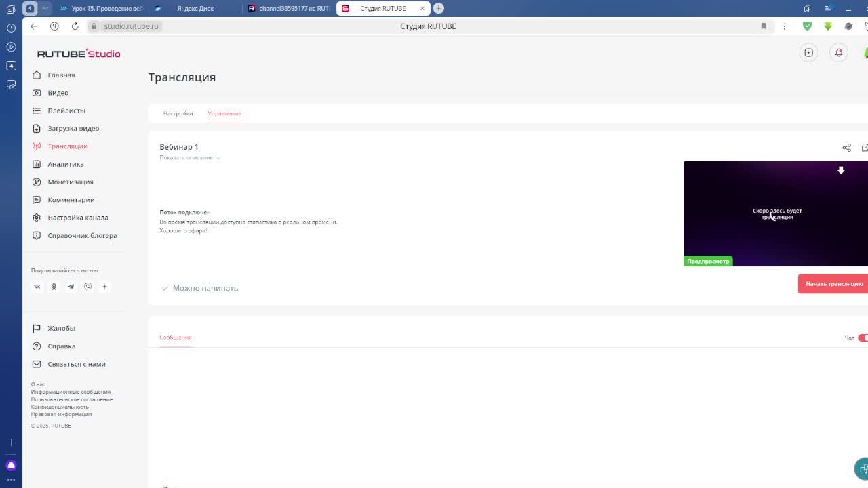868x488 pixels.
Task: Select Трансляции in the sidebar
Action: tap(67, 146)
